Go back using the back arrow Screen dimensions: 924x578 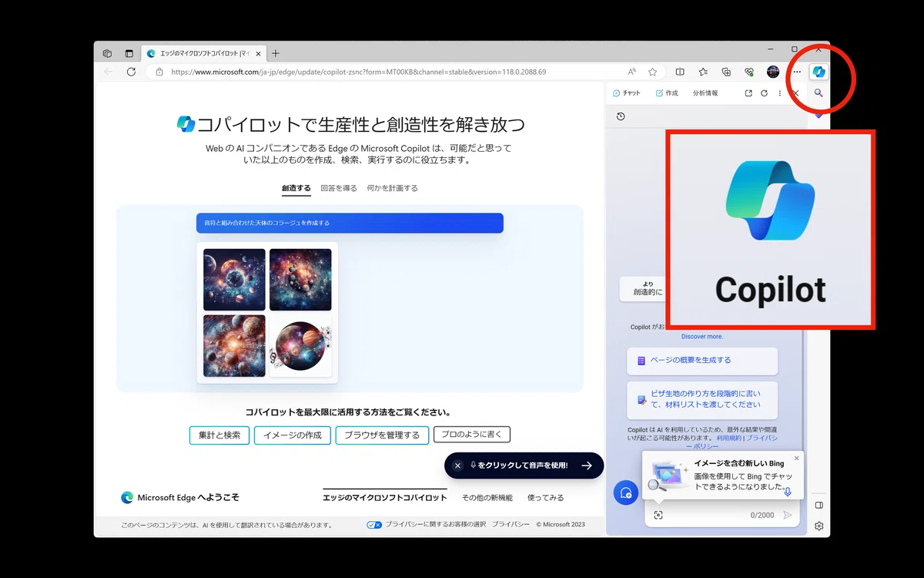click(109, 72)
